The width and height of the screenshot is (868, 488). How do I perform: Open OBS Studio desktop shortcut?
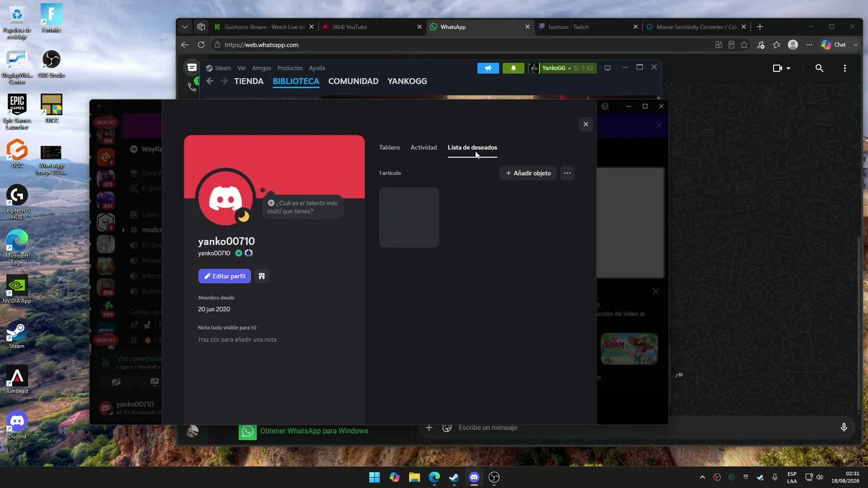pyautogui.click(x=52, y=64)
